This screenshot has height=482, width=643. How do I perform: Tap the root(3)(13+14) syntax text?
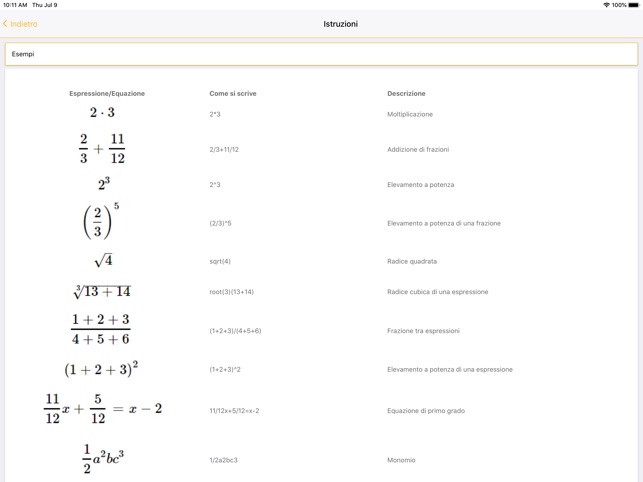pos(232,292)
